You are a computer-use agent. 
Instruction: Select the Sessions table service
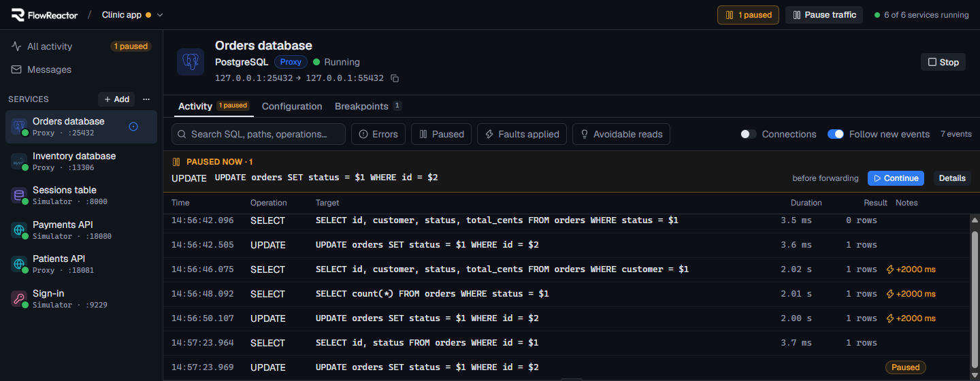tap(81, 195)
